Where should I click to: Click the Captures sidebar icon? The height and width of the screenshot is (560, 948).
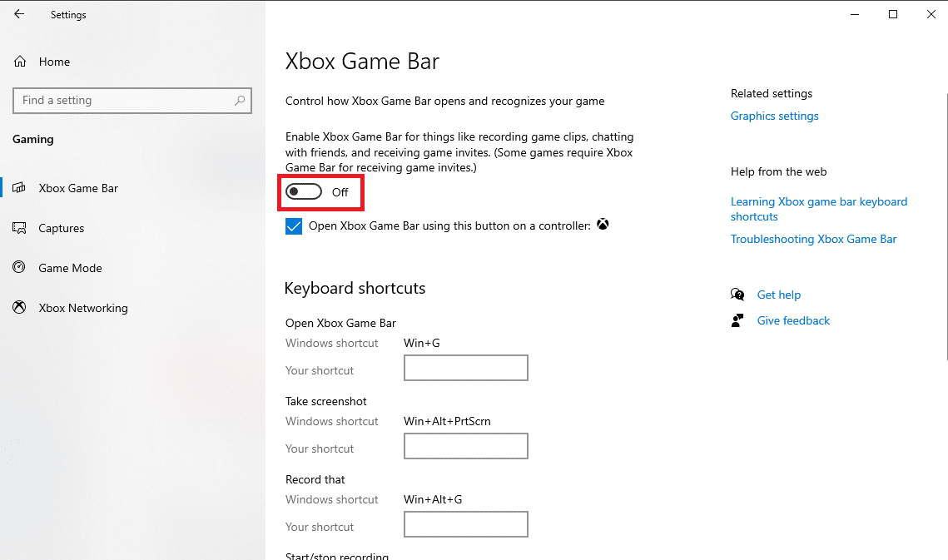(x=19, y=228)
